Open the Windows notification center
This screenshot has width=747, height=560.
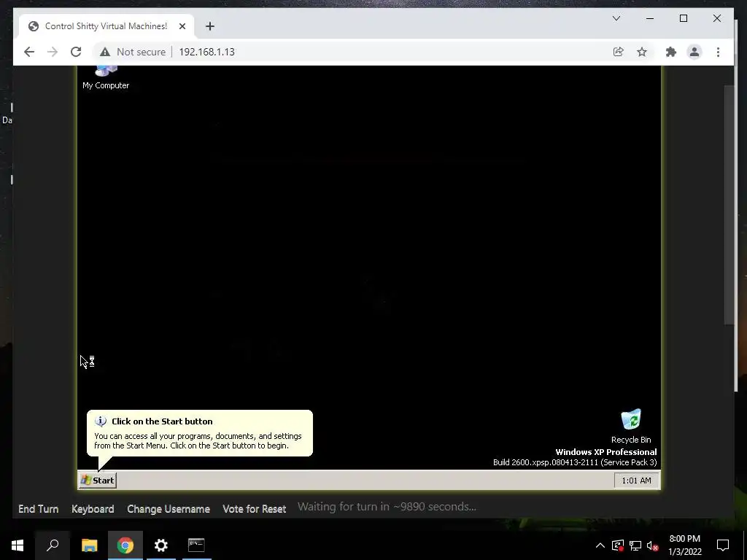tap(723, 545)
